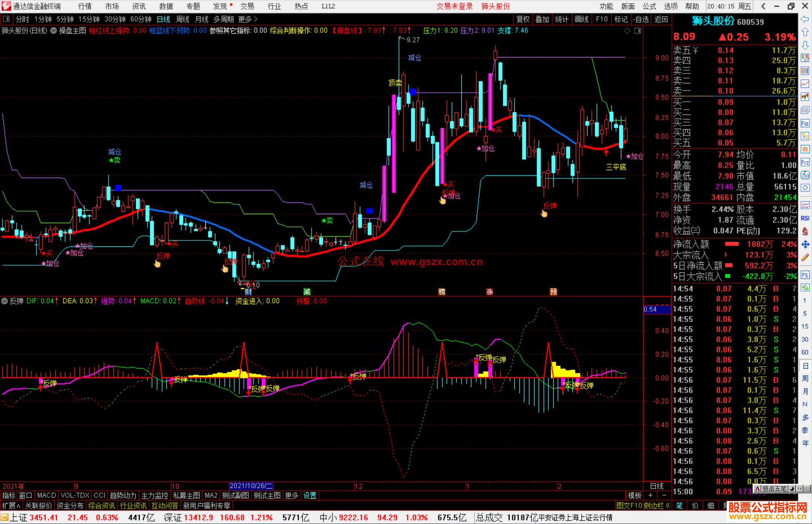Image resolution: width=812 pixels, height=524 pixels.
Task: Open the colored grid table sidebar icon
Action: [x=805, y=71]
